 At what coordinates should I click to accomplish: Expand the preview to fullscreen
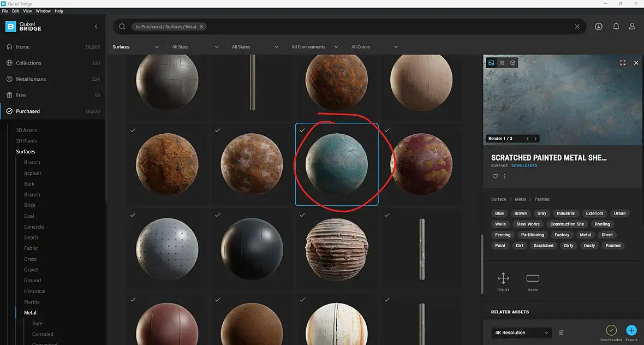[623, 63]
